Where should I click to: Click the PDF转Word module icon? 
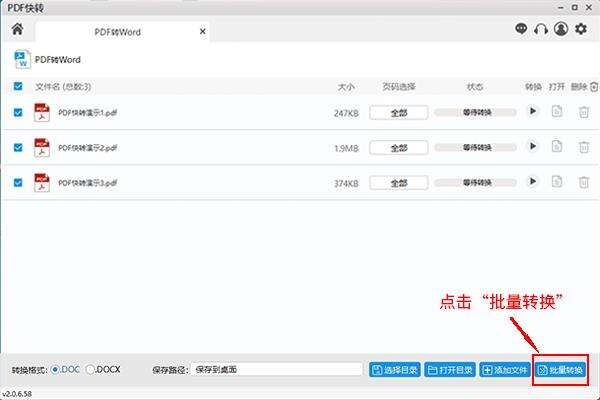point(22,59)
